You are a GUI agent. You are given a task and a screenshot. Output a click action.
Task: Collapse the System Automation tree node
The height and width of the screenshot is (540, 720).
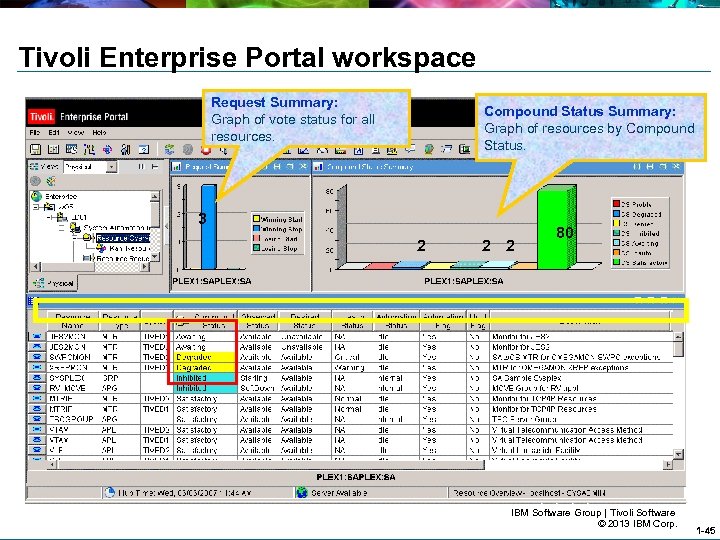(x=62, y=228)
